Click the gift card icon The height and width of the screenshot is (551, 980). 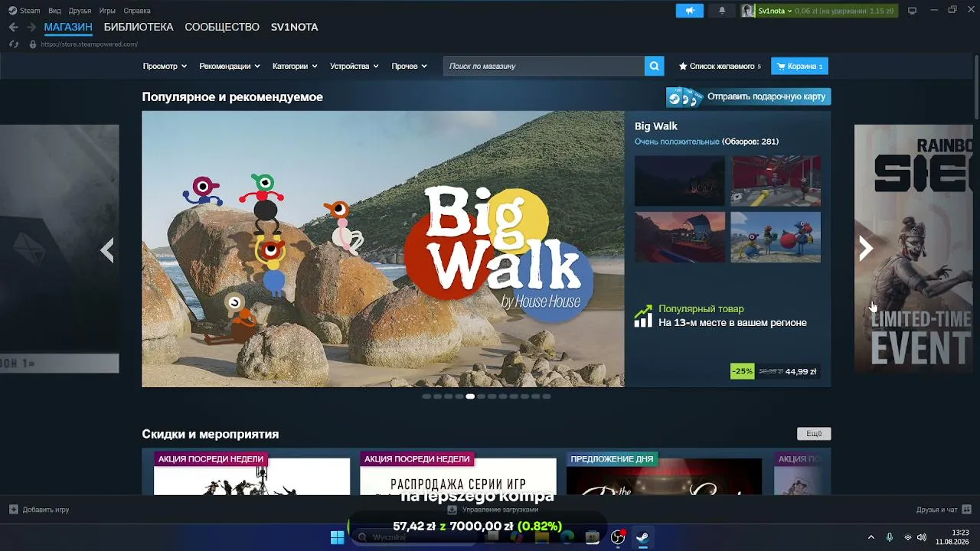(685, 96)
